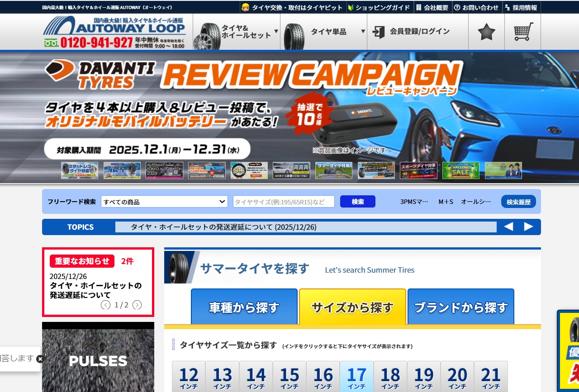Click the person icon beside 採用情報
This screenshot has height=392, width=579.
click(x=508, y=7)
